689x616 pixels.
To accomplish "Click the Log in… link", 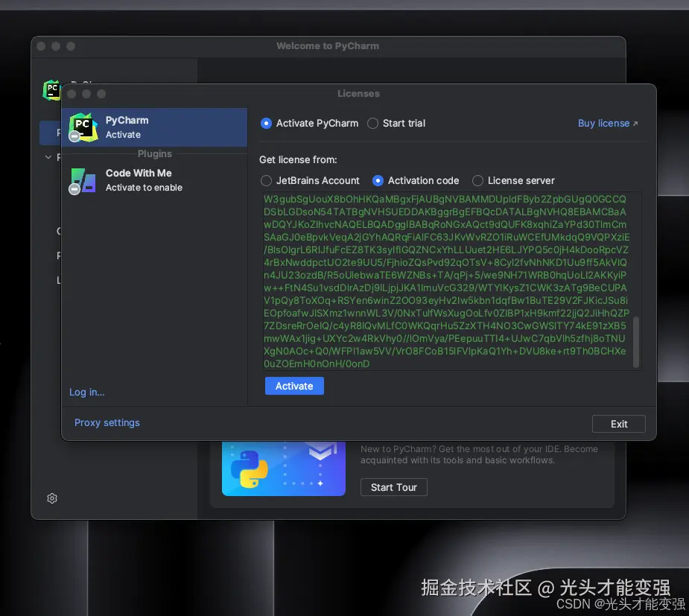I will tap(87, 392).
